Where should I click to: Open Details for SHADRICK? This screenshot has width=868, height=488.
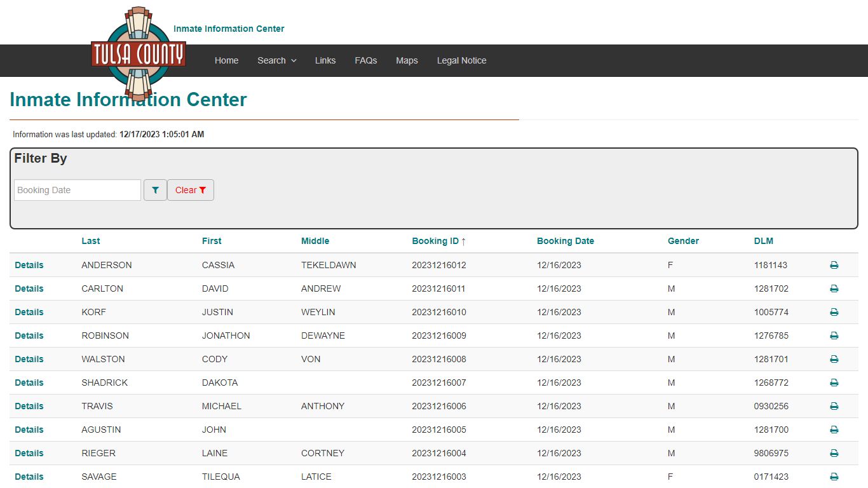(x=29, y=383)
